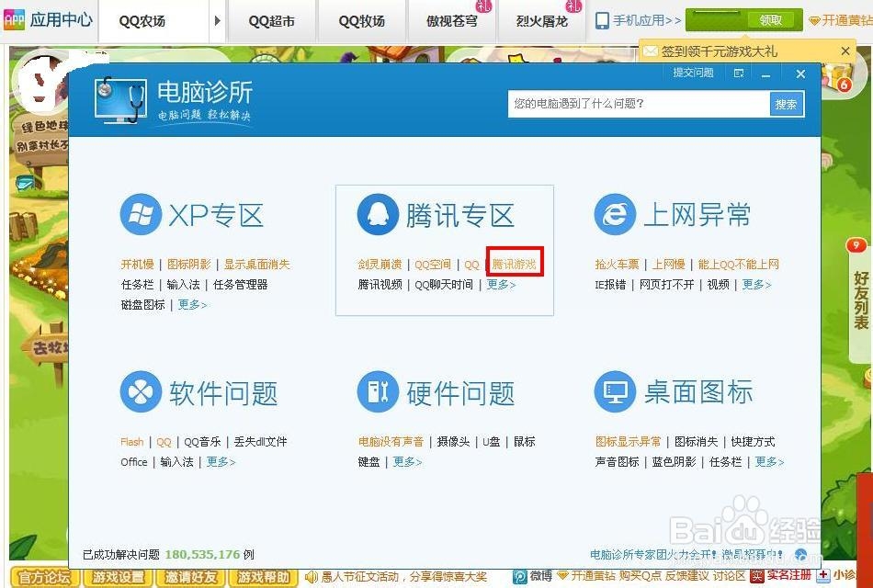
Task: Click the monitor icon beside 桌面图标
Action: (614, 391)
